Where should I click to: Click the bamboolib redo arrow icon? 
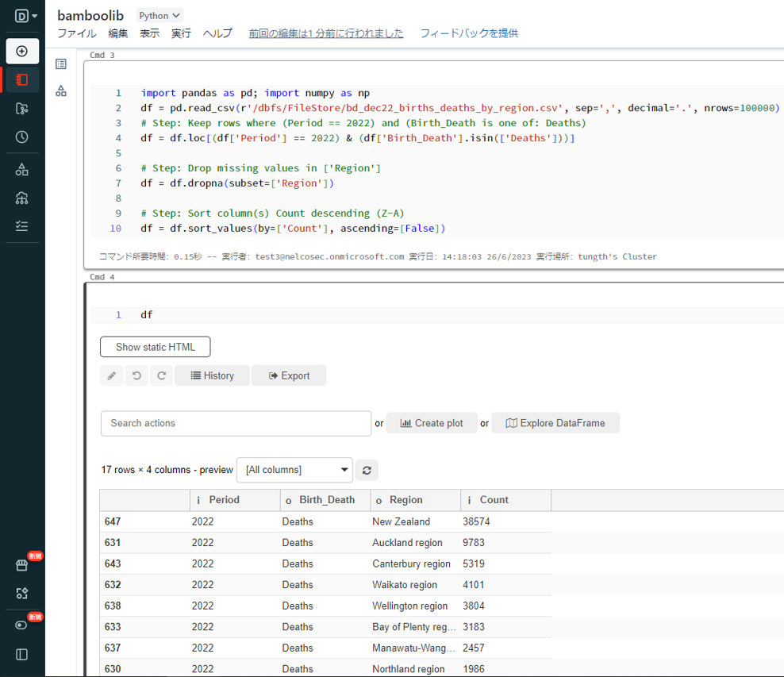(161, 375)
